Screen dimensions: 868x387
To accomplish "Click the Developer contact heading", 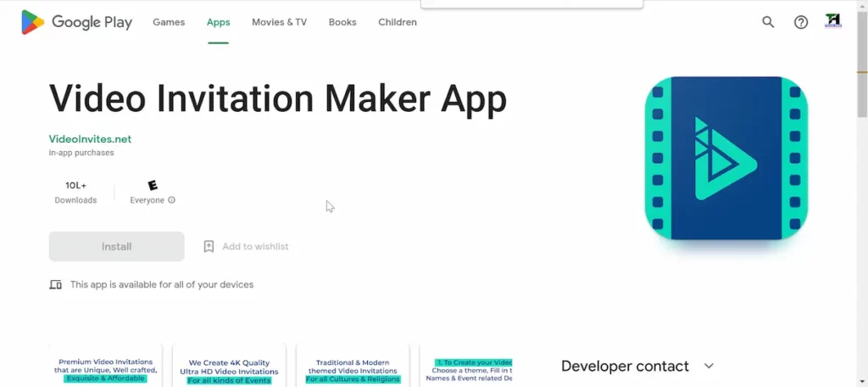I will pos(625,366).
